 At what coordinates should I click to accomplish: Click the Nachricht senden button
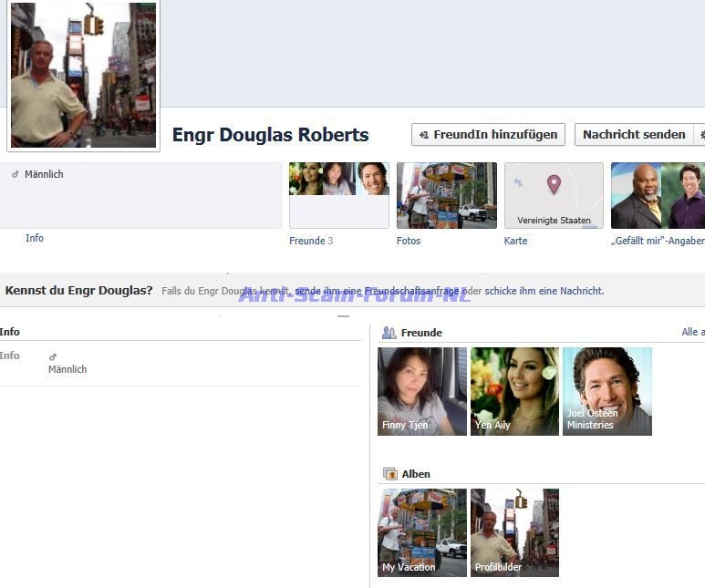pos(633,134)
